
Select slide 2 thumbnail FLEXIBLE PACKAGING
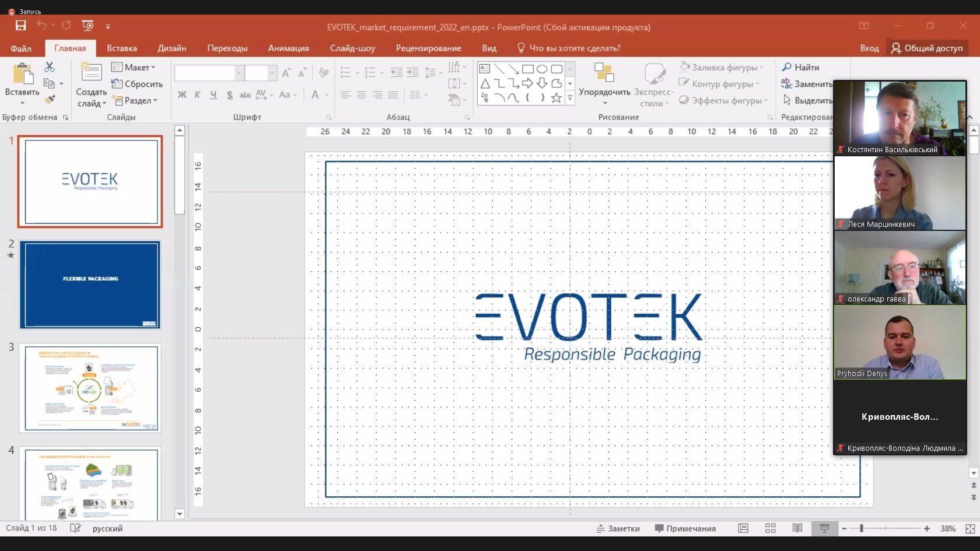[x=90, y=285]
